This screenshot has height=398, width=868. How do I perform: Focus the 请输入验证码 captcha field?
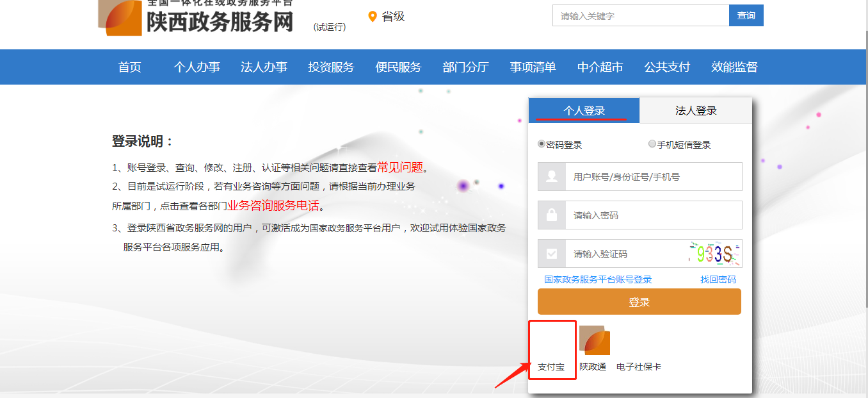tap(626, 253)
